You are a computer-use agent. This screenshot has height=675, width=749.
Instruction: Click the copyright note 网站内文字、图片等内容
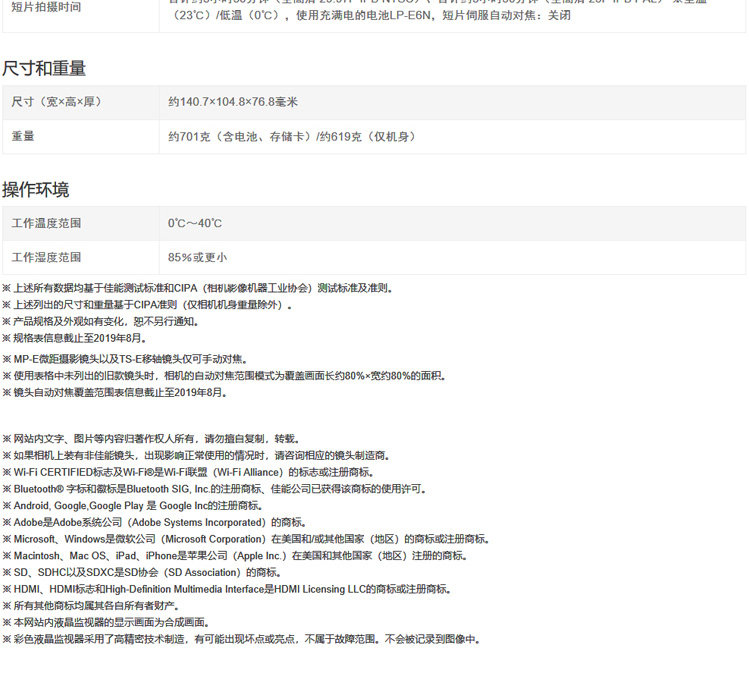coord(151,439)
